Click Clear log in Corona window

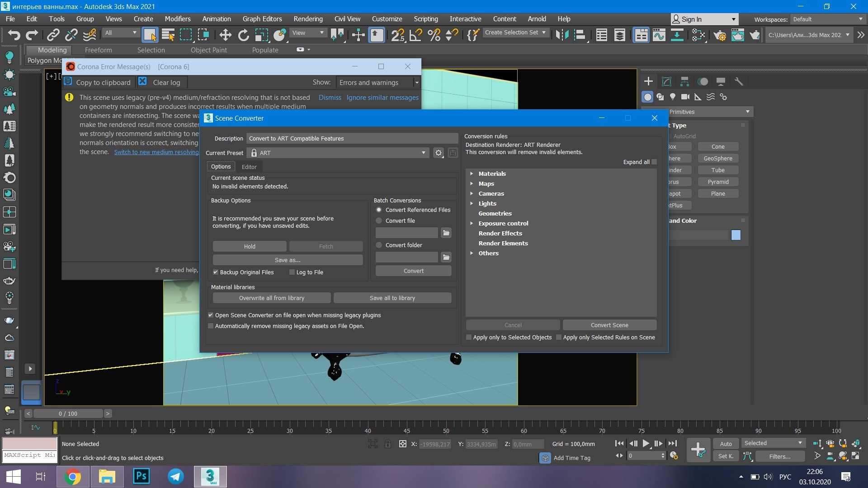coord(161,82)
